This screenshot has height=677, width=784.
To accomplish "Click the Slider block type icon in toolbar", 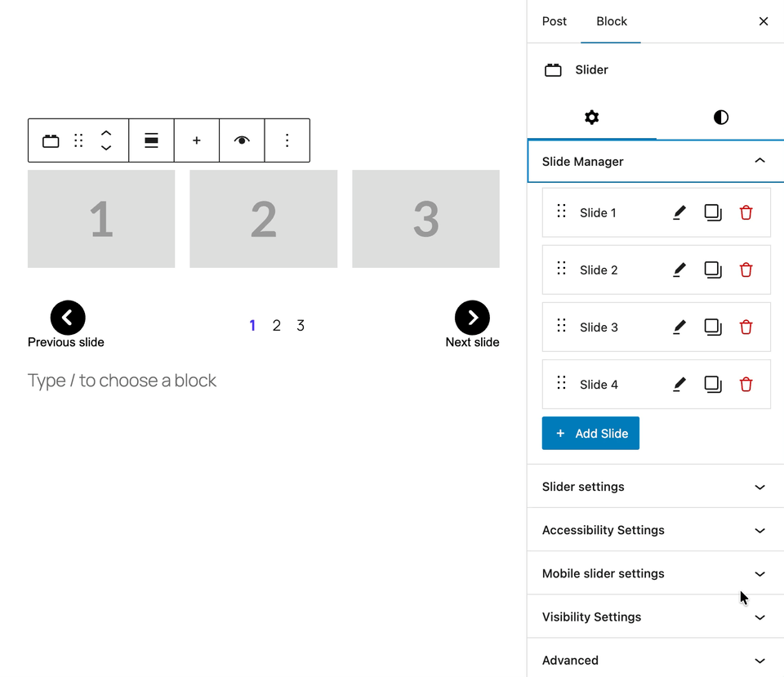I will [51, 140].
